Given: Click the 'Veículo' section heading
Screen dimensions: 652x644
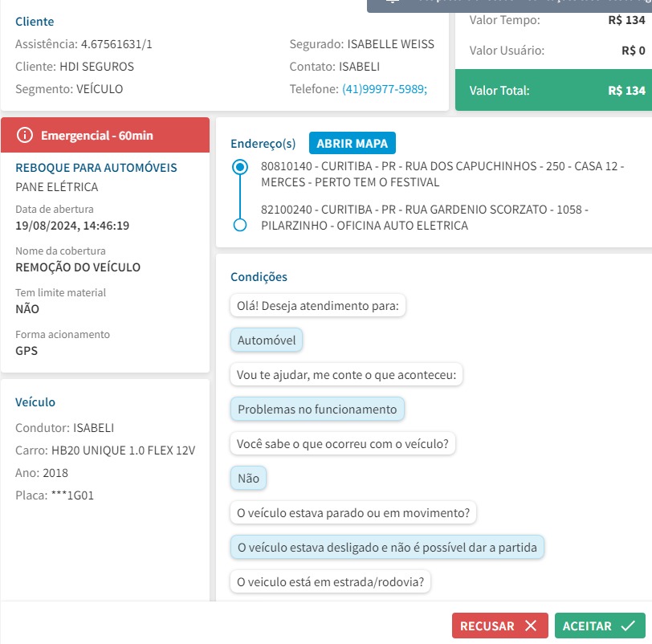Looking at the screenshot, I should coord(35,402).
